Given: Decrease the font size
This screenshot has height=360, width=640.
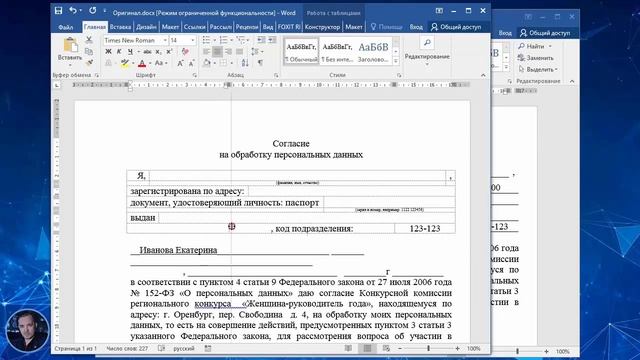Looking at the screenshot, I should 191,63.
